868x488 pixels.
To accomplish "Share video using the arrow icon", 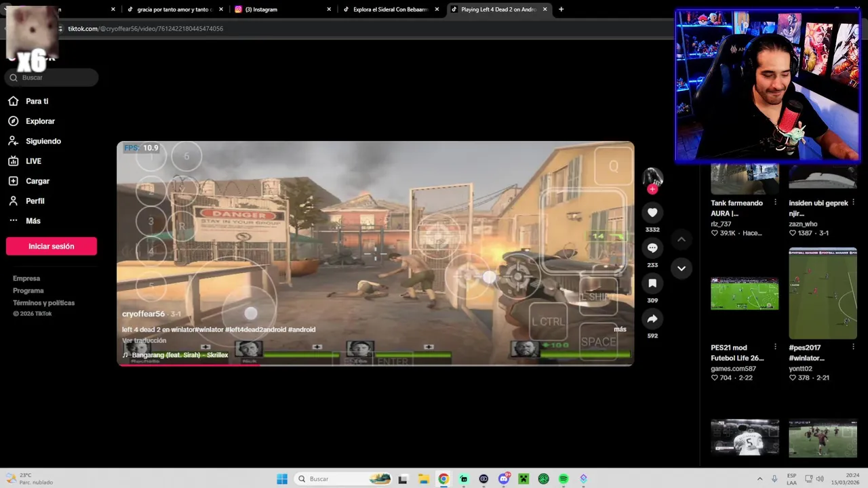I will (x=652, y=319).
